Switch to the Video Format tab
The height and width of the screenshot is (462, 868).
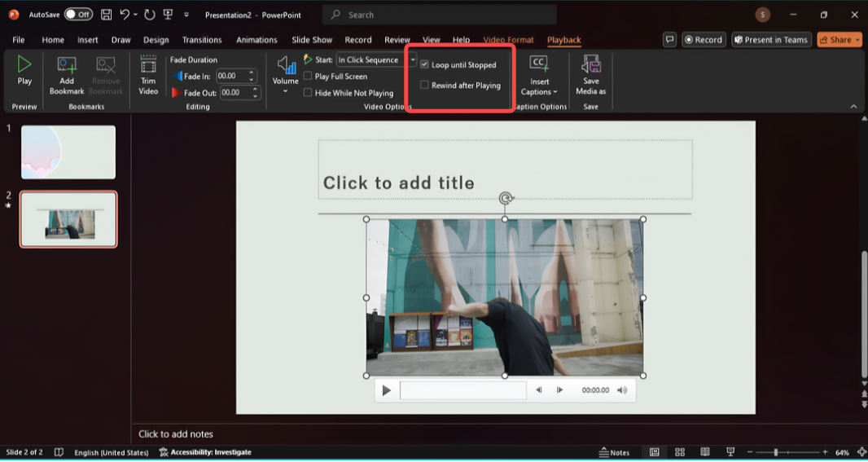[509, 40]
